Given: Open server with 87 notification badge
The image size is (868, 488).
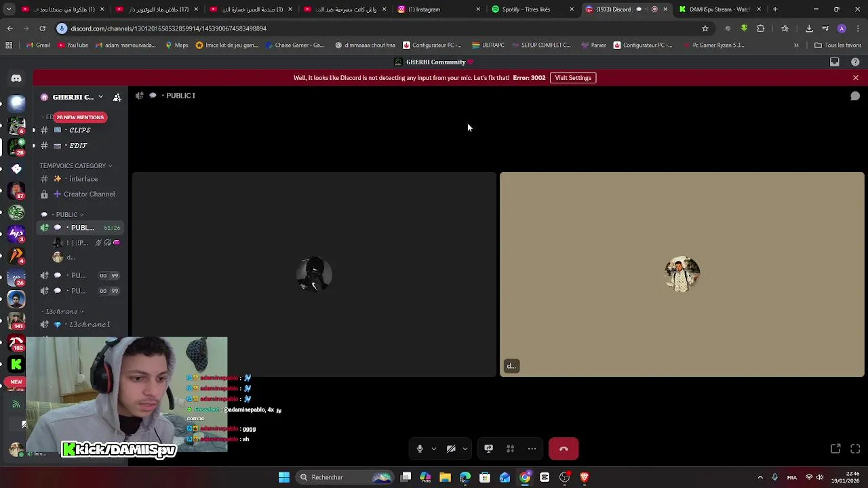Looking at the screenshot, I should (16, 190).
